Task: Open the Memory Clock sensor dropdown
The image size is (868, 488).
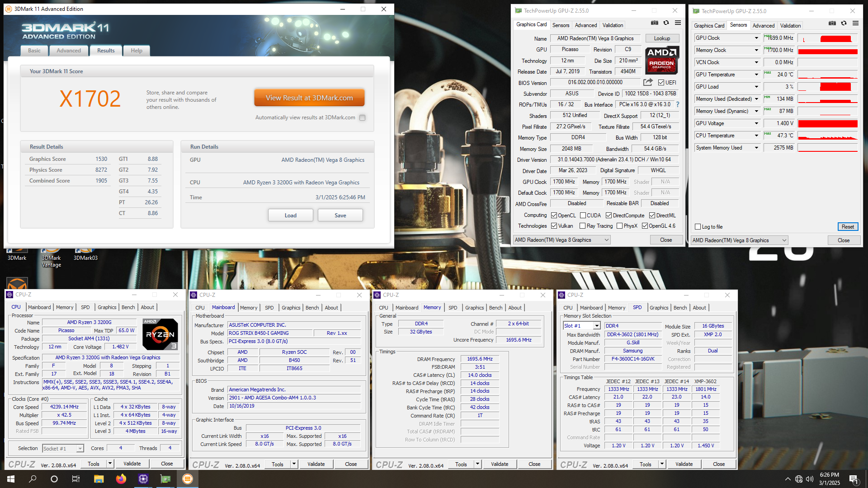Action: point(756,50)
